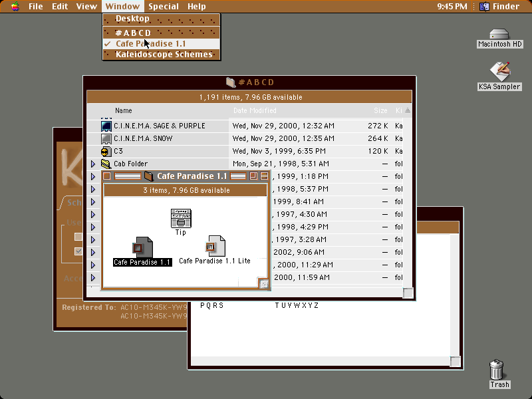Open the Apple menu
Viewport: 532px width, 399px height.
click(x=15, y=6)
